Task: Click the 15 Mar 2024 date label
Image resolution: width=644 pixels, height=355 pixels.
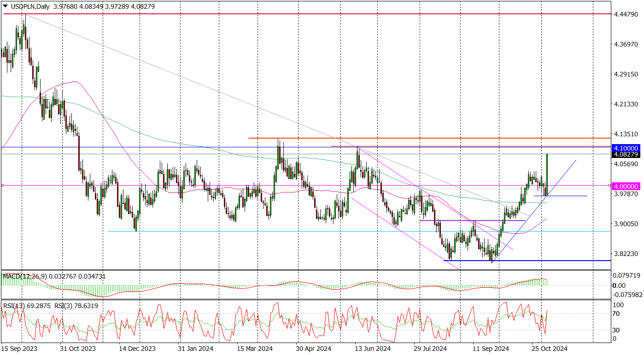Action: pyautogui.click(x=255, y=349)
